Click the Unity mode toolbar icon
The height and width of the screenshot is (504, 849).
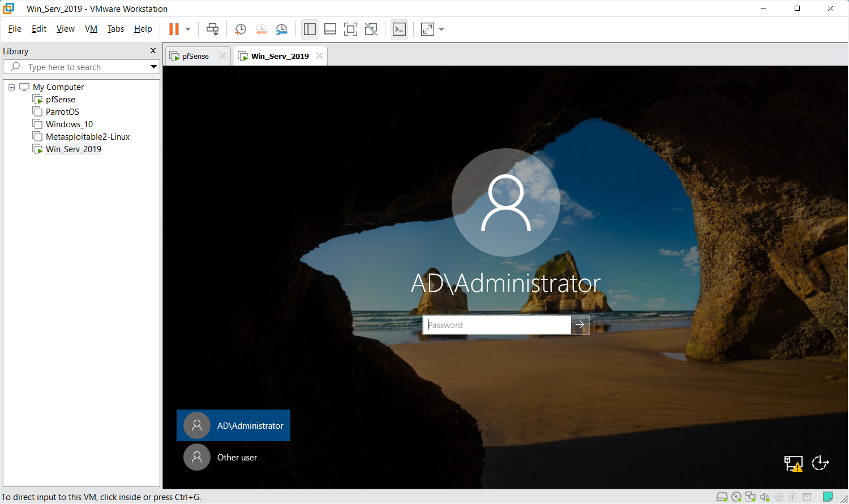[x=371, y=29]
